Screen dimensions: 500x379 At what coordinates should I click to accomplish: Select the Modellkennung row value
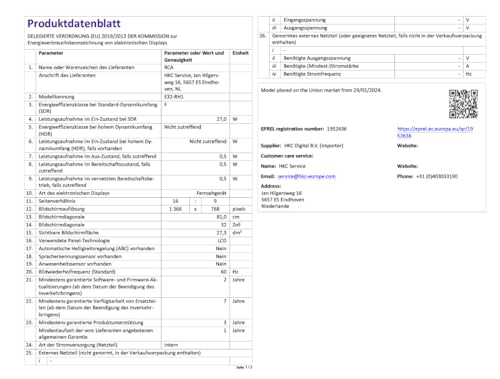click(x=174, y=97)
